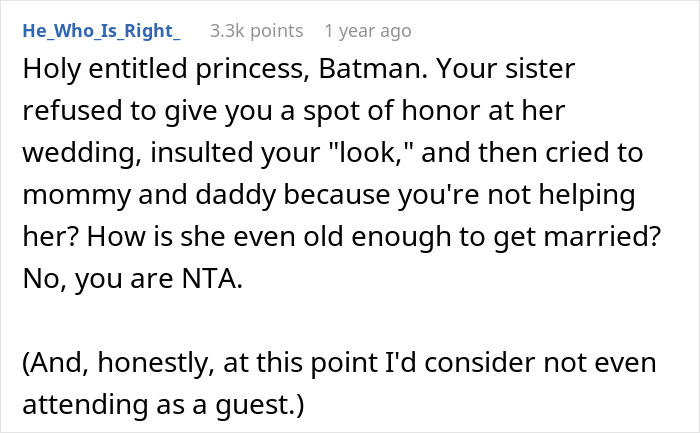Viewport: 700px width, 433px height.
Task: Click the 3.3k points score
Action: [256, 31]
